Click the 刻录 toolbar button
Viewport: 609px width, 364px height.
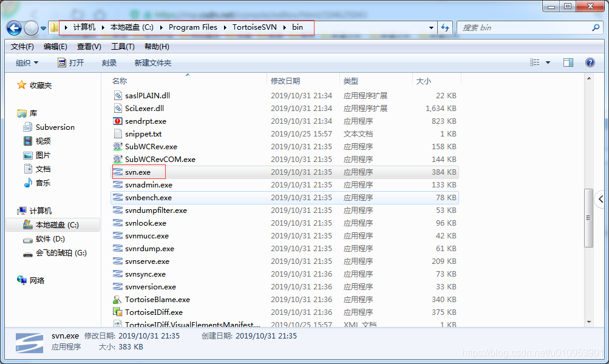click(x=109, y=63)
